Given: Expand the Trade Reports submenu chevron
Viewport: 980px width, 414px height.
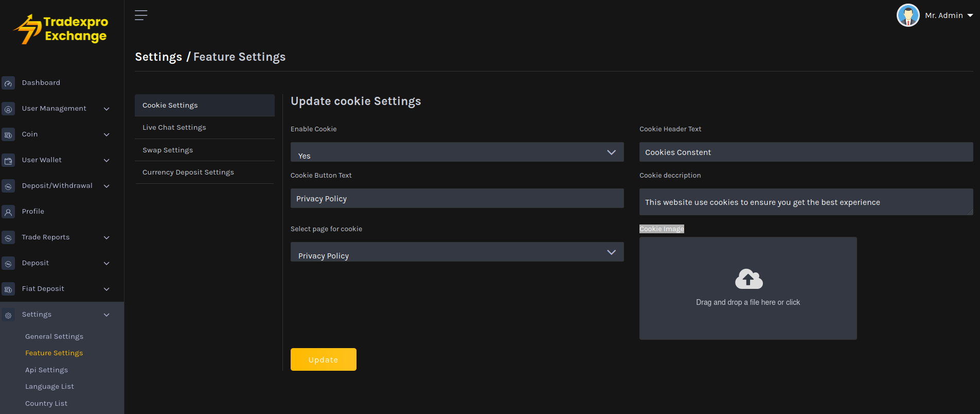Looking at the screenshot, I should click(x=106, y=237).
